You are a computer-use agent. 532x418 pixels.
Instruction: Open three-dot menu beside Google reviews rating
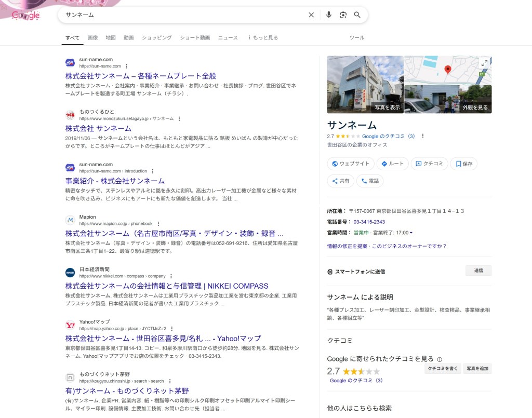click(423, 136)
